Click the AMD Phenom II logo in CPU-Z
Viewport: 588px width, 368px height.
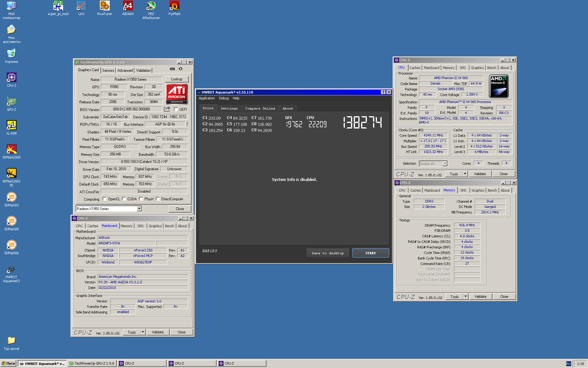[x=499, y=86]
